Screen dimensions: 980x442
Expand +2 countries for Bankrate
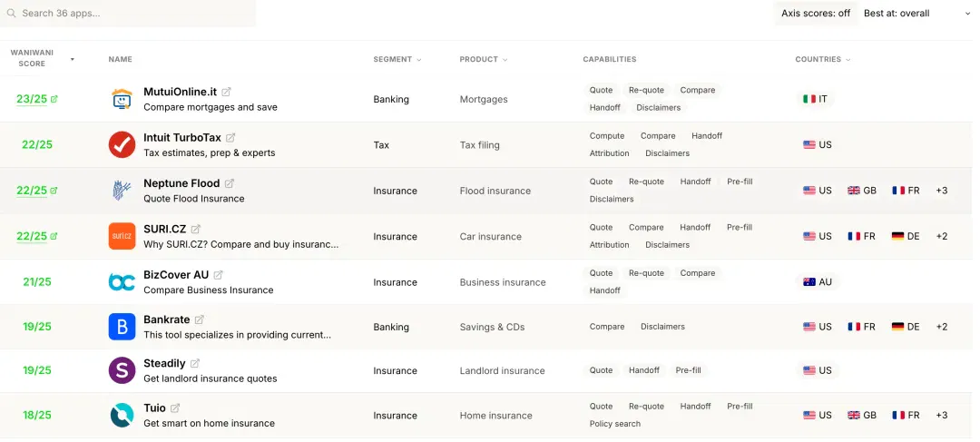[x=941, y=327]
